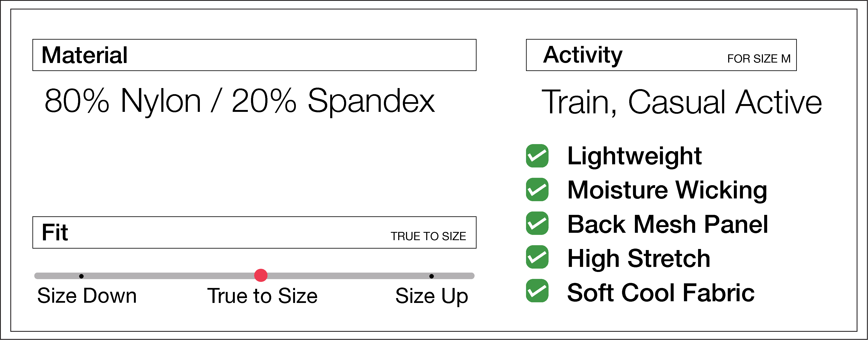Viewport: 868px width, 340px height.
Task: Toggle the High Stretch checkbox
Action: pyautogui.click(x=537, y=257)
